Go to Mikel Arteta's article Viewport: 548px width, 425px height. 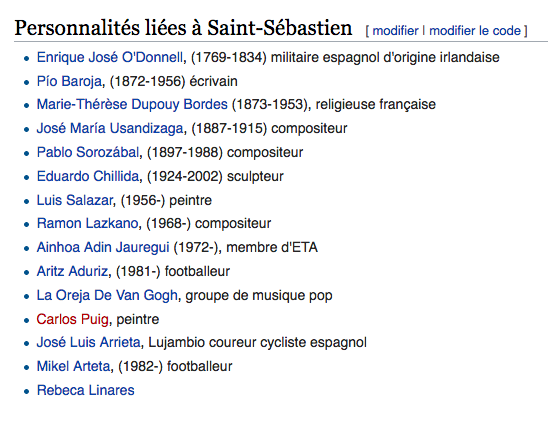pos(73,367)
